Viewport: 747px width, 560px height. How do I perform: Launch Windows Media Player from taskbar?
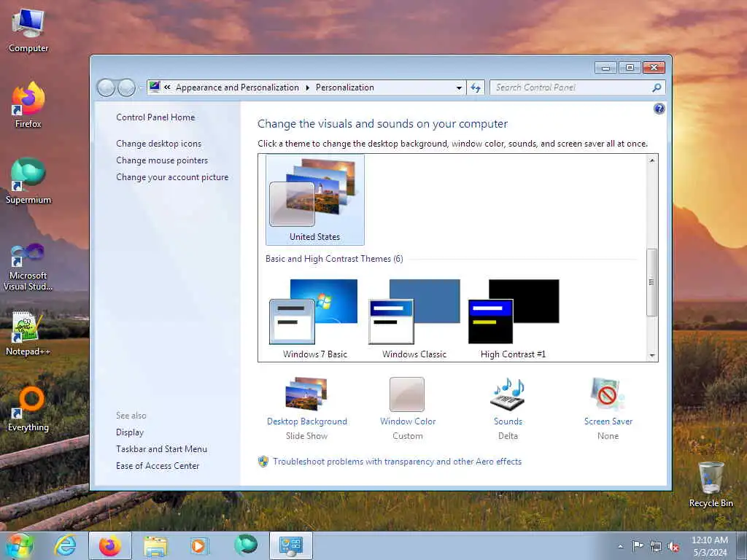tap(198, 545)
